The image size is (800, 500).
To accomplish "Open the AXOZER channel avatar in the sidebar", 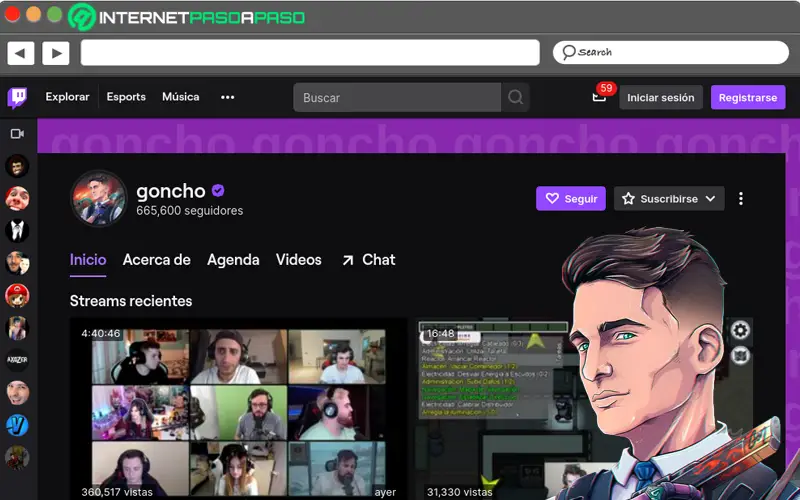I will [17, 360].
